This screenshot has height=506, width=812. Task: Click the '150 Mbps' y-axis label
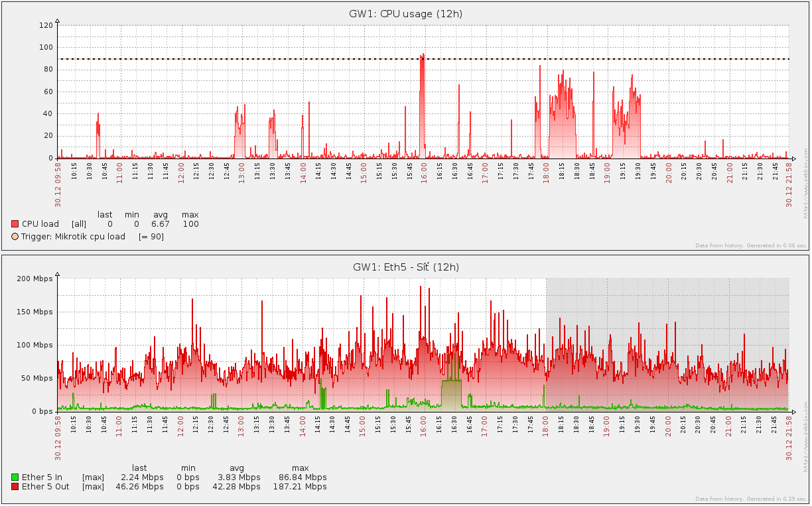point(34,312)
